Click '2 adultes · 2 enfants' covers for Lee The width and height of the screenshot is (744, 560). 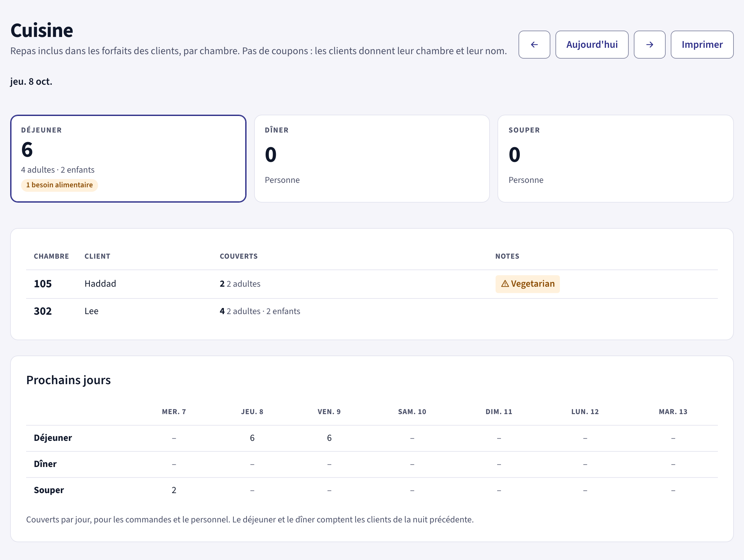tap(263, 311)
